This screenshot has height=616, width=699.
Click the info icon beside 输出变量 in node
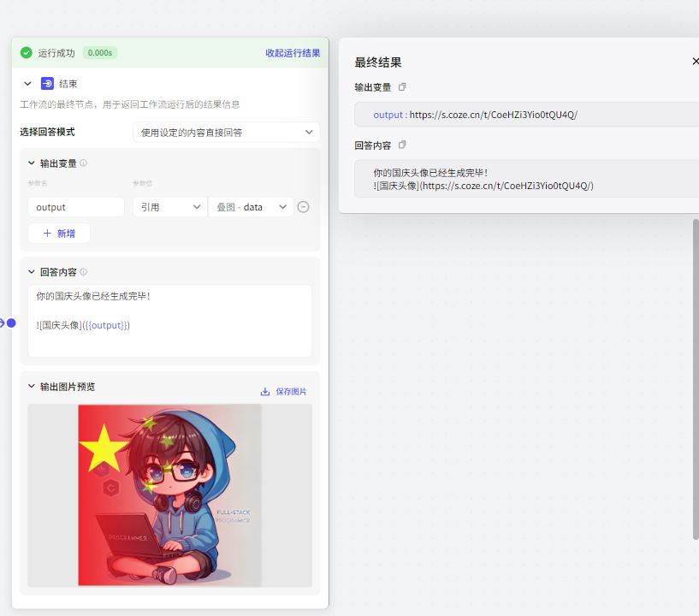click(x=83, y=163)
